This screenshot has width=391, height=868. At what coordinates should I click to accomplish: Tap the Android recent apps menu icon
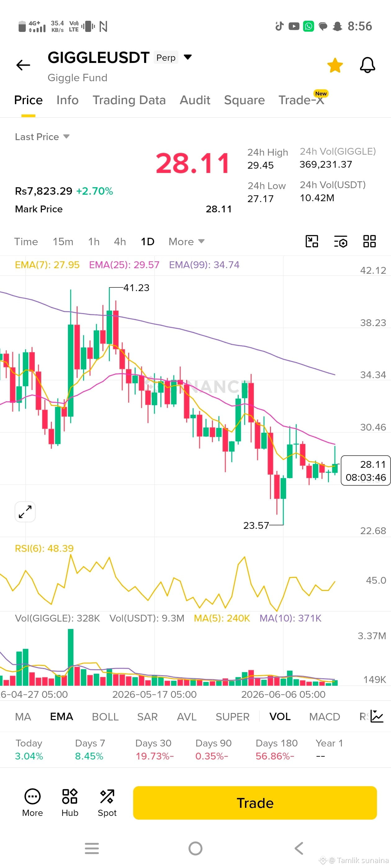(x=92, y=848)
